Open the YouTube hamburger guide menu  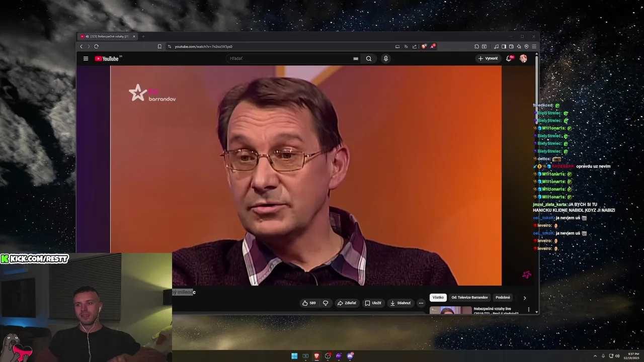click(x=86, y=58)
